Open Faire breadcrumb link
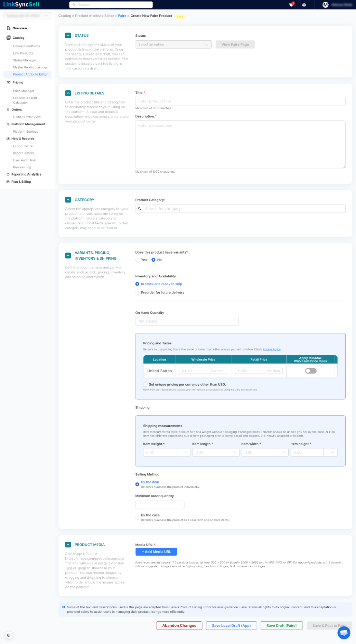Viewport: 356px width, 644px height. (x=122, y=16)
